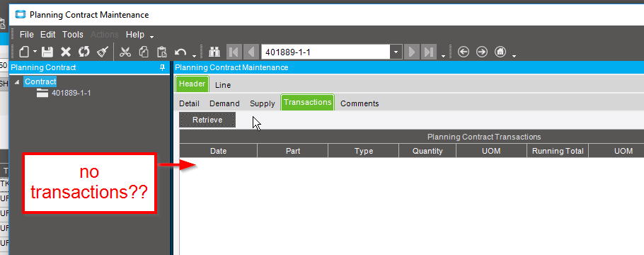644x255 pixels.
Task: Collapse the Contract tree node
Action: (x=17, y=82)
